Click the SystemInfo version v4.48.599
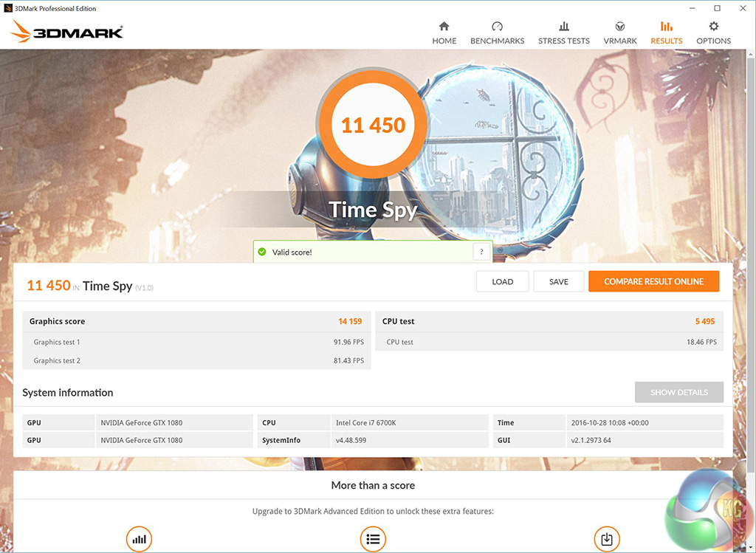 click(x=351, y=440)
